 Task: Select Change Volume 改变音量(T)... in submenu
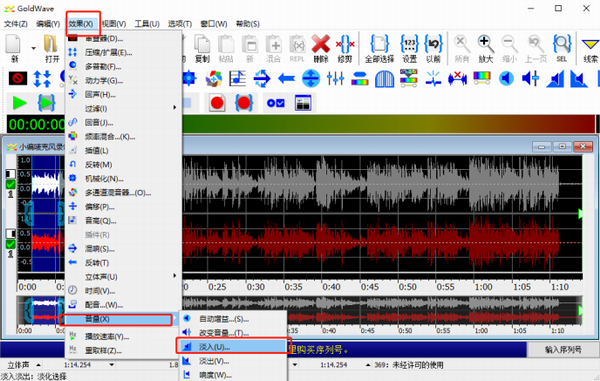point(233,333)
